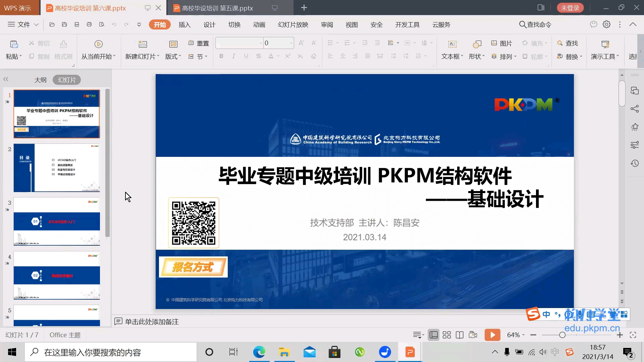Screen dimensions: 644x362
Task: Expand the font size dropdown
Action: tap(291, 43)
